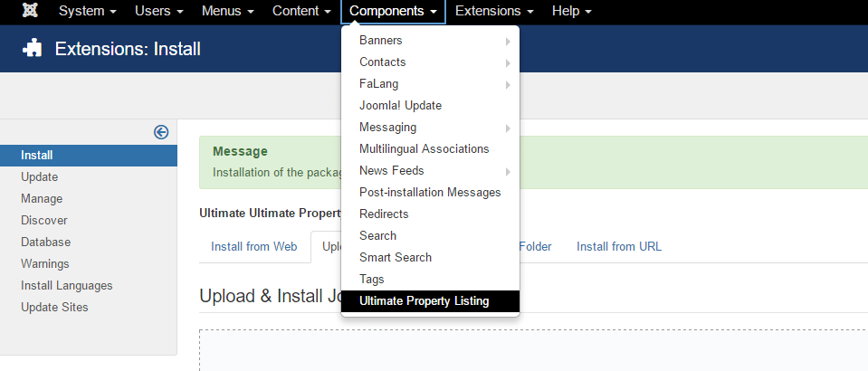Open the Search component

pos(430,236)
